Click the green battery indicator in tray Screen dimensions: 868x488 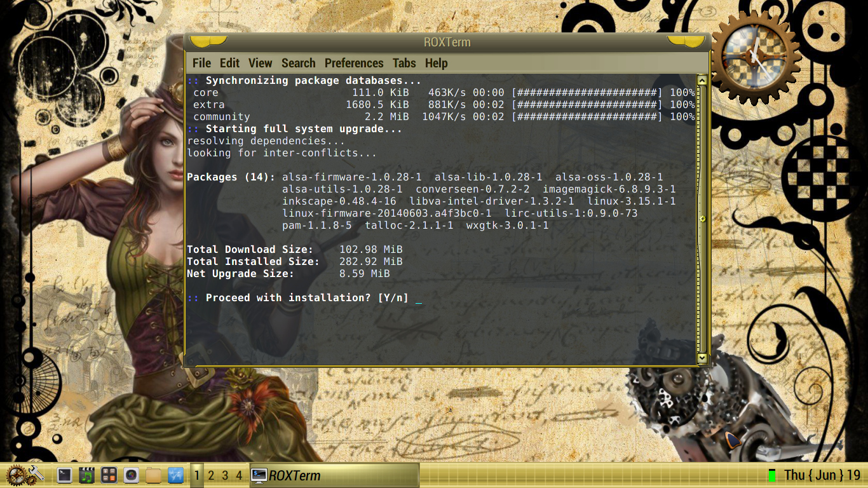pyautogui.click(x=772, y=475)
